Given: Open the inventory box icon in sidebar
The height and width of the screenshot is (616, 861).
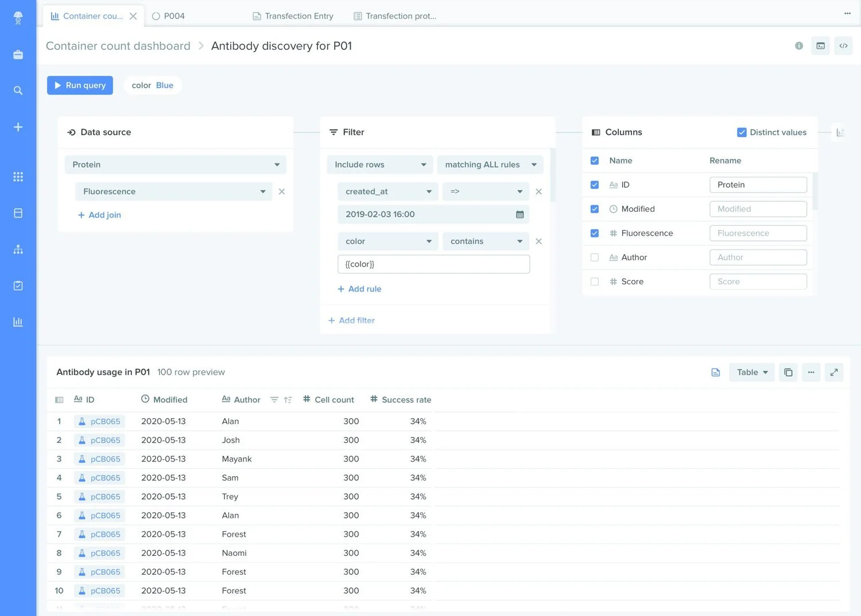Looking at the screenshot, I should tap(18, 213).
